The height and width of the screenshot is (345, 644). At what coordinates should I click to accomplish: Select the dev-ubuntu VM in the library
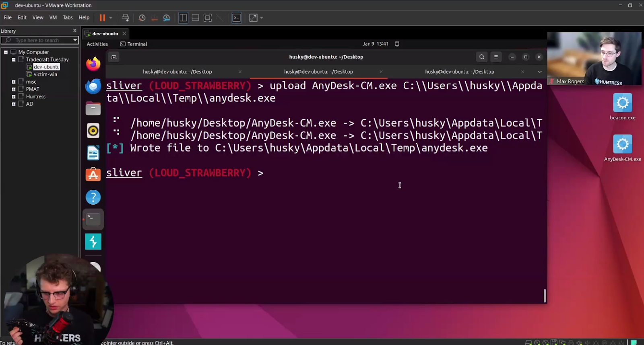click(x=47, y=67)
